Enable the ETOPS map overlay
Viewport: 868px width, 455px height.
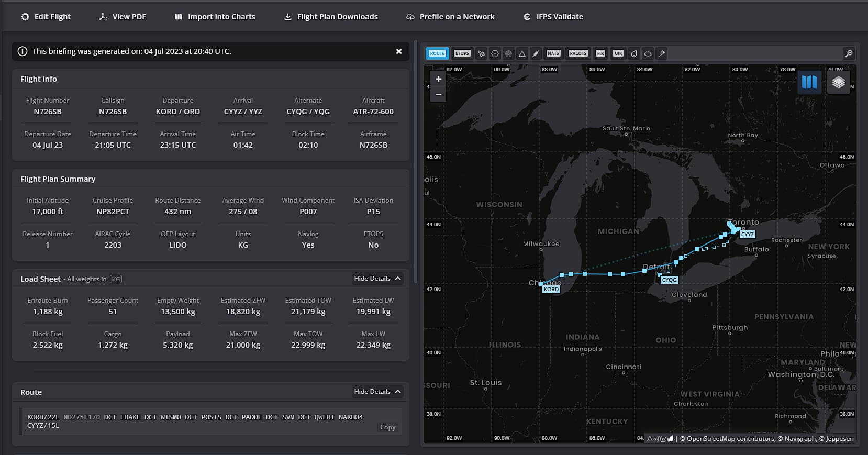point(462,53)
